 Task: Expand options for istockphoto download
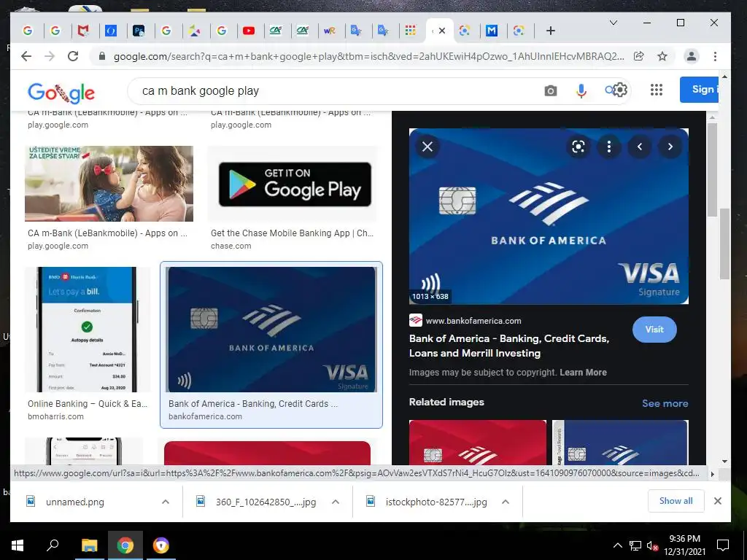click(506, 502)
